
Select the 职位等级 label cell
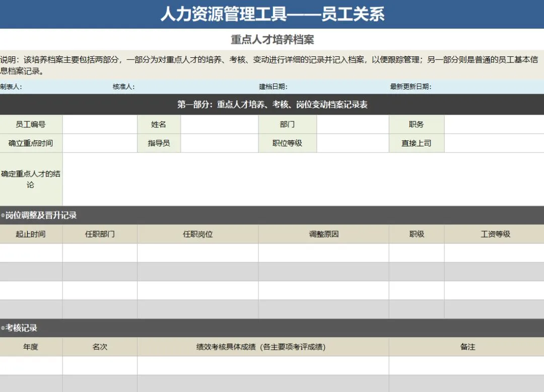coord(287,143)
